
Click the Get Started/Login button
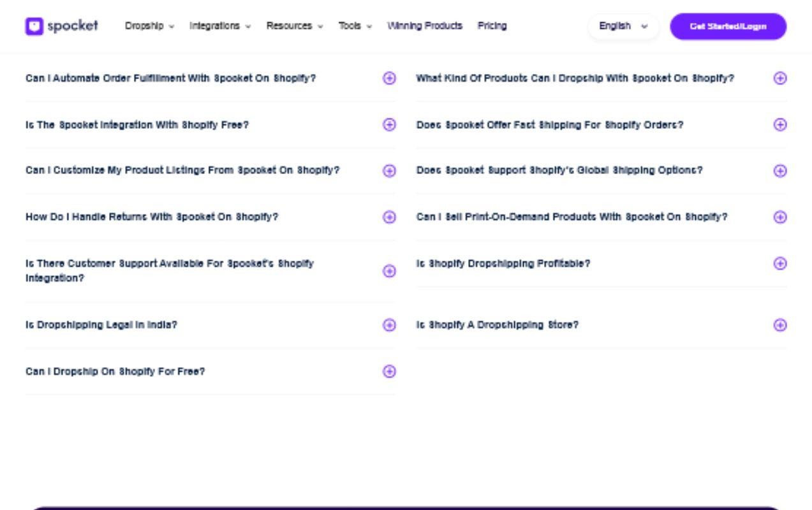[x=728, y=26]
